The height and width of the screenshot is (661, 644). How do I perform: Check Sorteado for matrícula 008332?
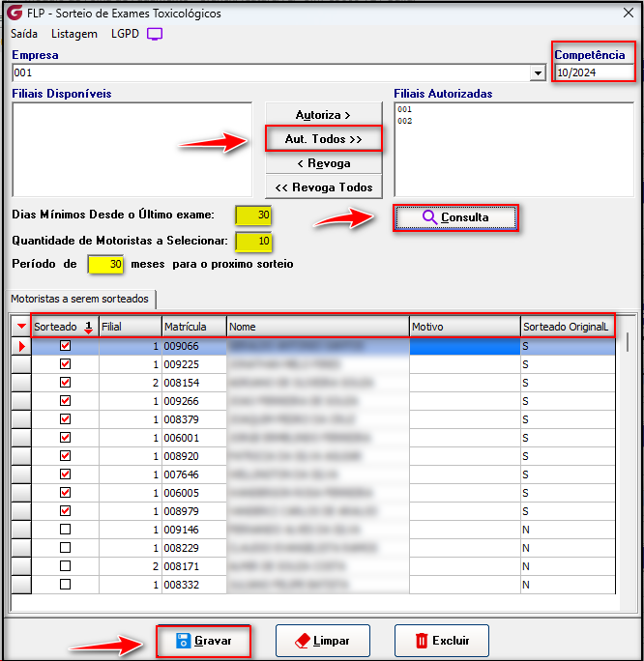(x=66, y=585)
